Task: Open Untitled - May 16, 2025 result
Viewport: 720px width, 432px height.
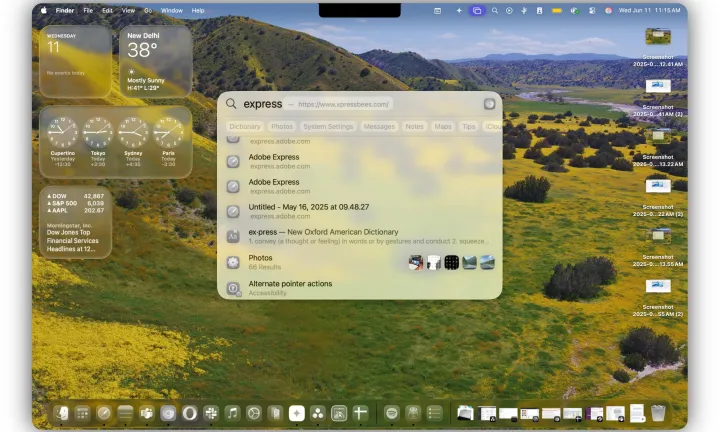Action: point(360,211)
